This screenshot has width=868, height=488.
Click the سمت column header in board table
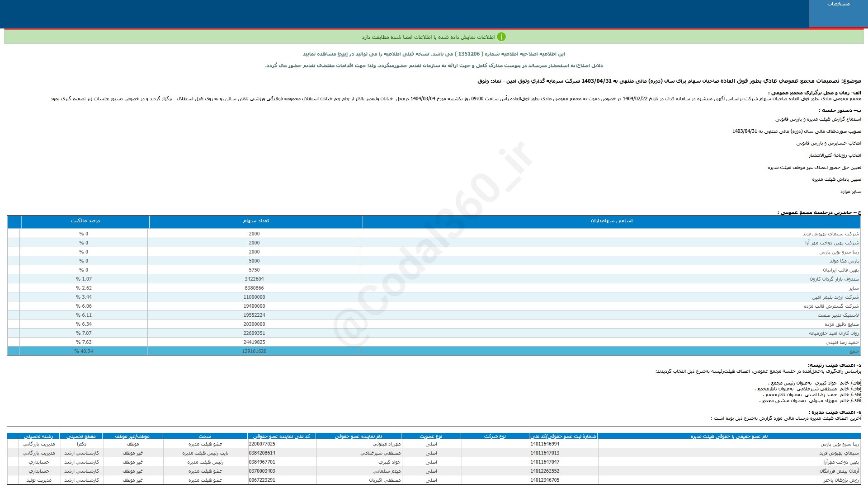tap(205, 436)
